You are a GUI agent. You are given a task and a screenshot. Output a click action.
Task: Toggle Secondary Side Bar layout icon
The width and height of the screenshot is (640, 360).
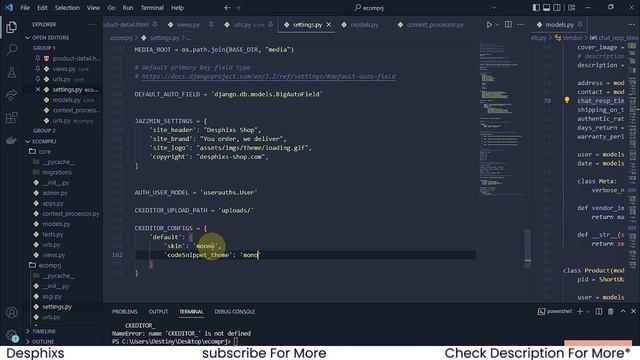557,7
